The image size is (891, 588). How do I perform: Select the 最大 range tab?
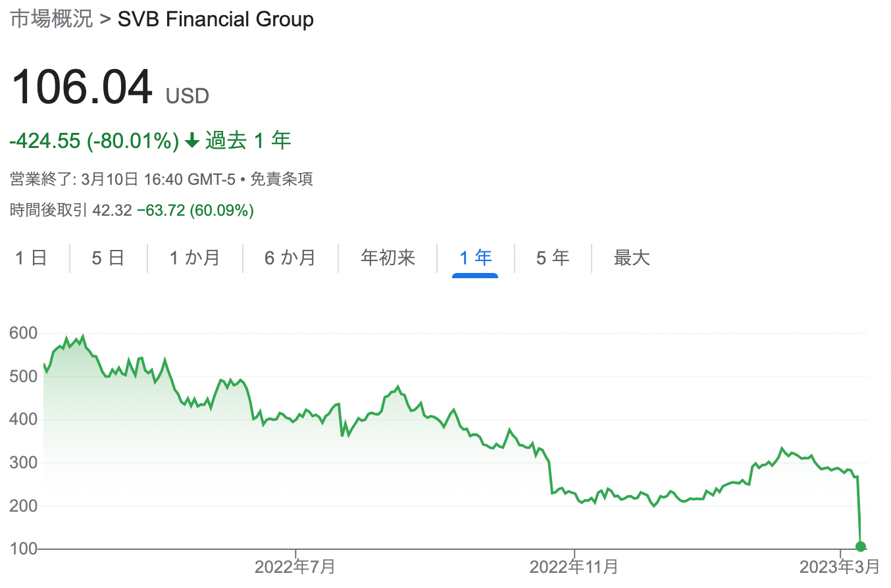click(632, 258)
